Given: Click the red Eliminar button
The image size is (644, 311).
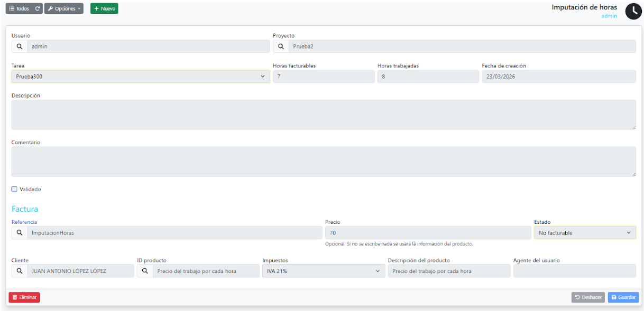Looking at the screenshot, I should tap(24, 297).
